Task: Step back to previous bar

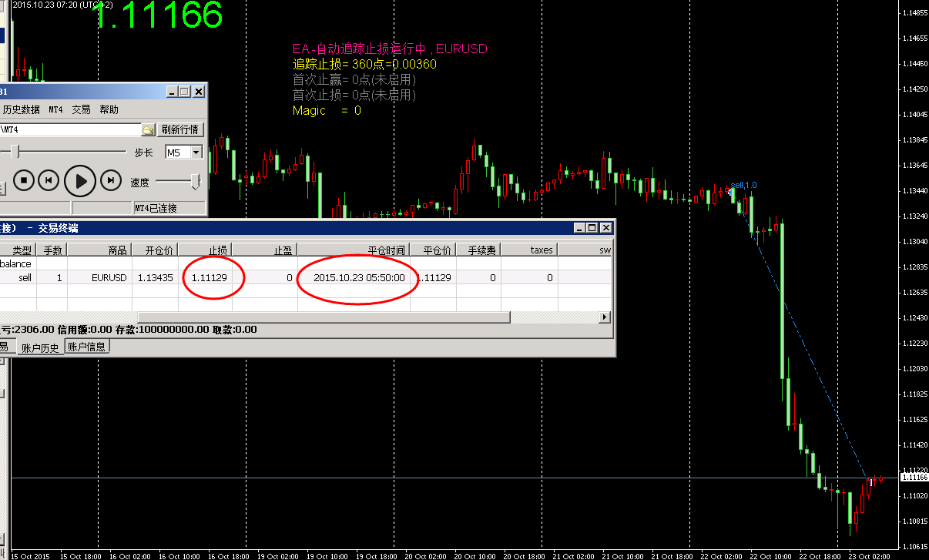Action: click(x=48, y=181)
